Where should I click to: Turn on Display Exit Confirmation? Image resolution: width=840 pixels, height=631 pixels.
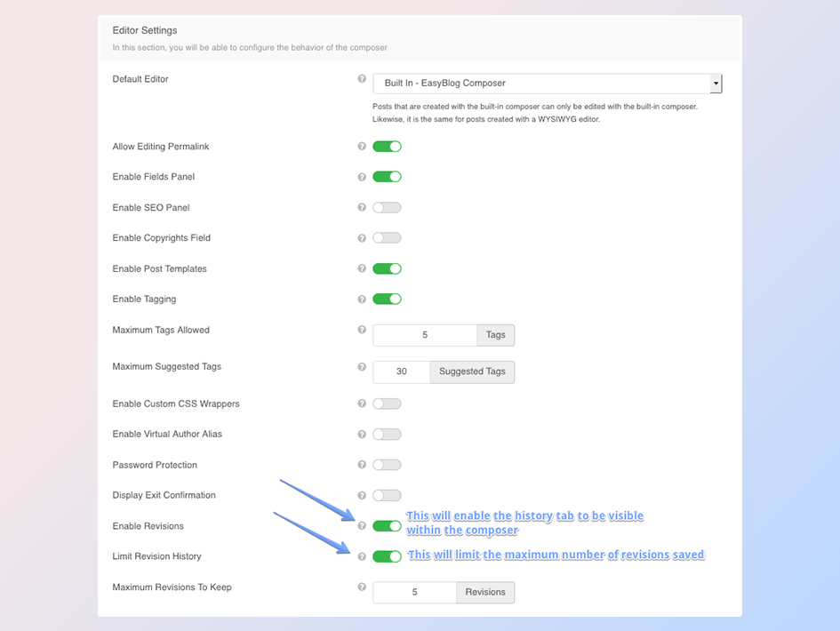(x=387, y=496)
